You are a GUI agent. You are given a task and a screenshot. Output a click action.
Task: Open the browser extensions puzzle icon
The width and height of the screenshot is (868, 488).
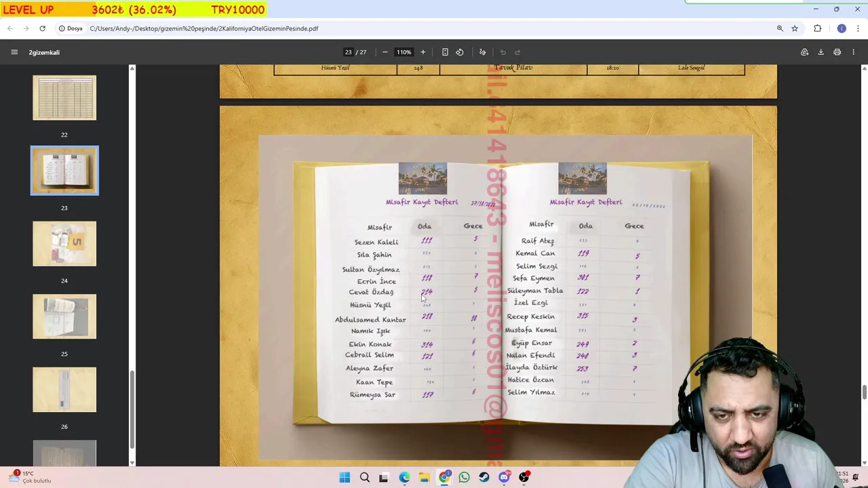click(817, 28)
